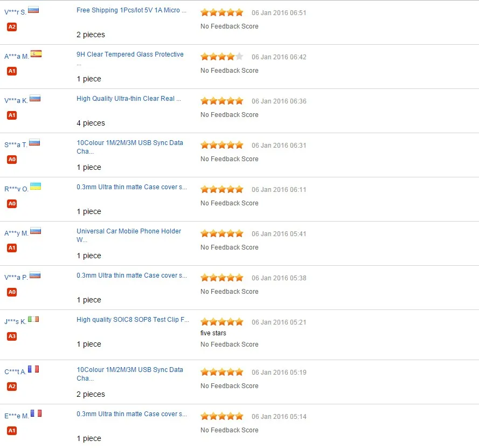Click the five-star rating dated 06 Jan 2016 05:21
The height and width of the screenshot is (448, 479).
click(222, 322)
